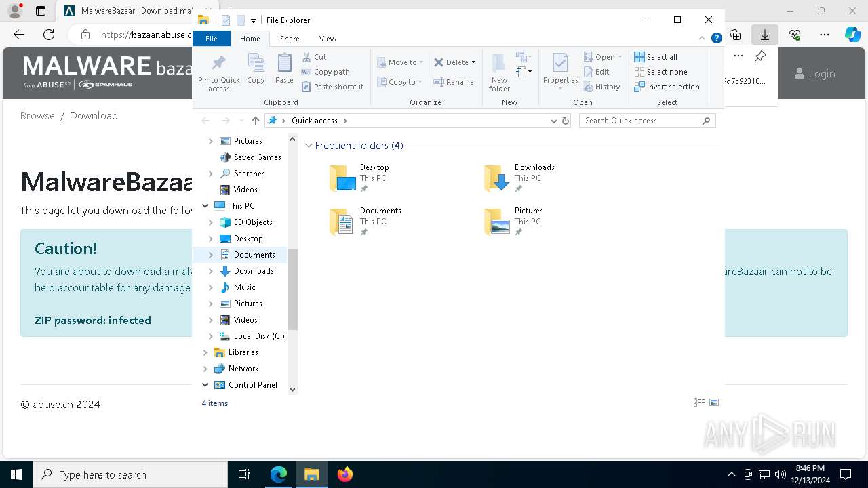Click the Copilot icon in Edge
The width and height of the screenshot is (868, 488).
point(852,35)
